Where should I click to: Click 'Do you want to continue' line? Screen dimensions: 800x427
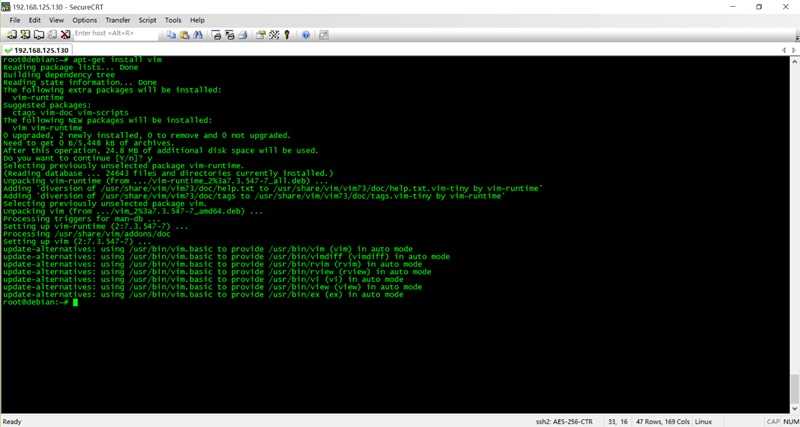tap(78, 158)
